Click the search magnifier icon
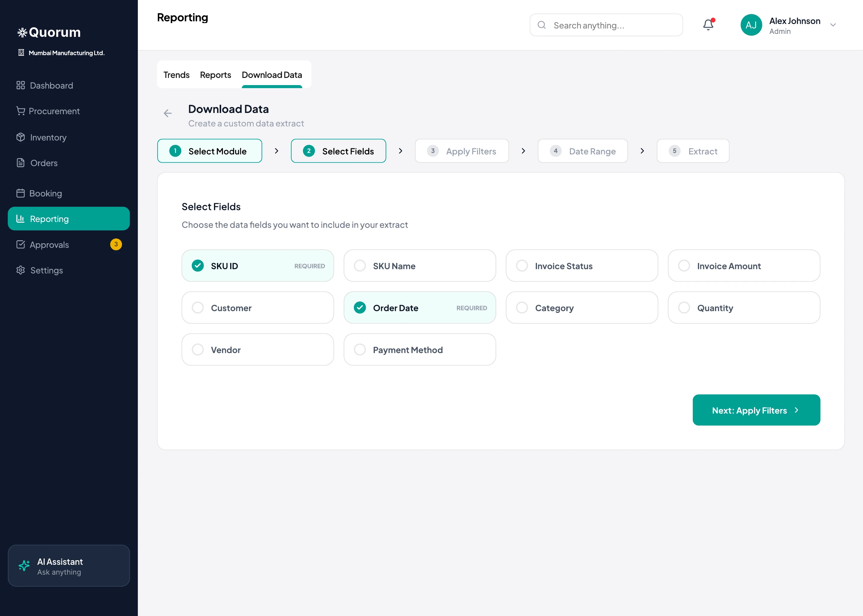The height and width of the screenshot is (616, 863). 542,25
